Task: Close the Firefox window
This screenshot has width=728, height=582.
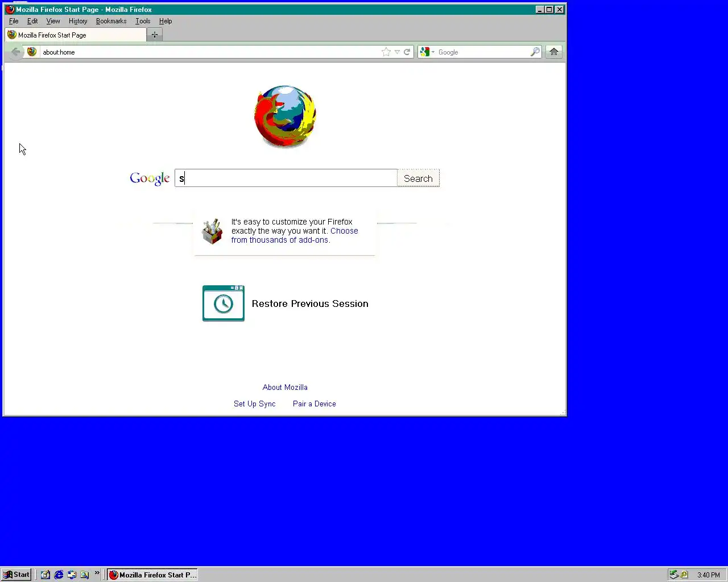Action: [560, 9]
